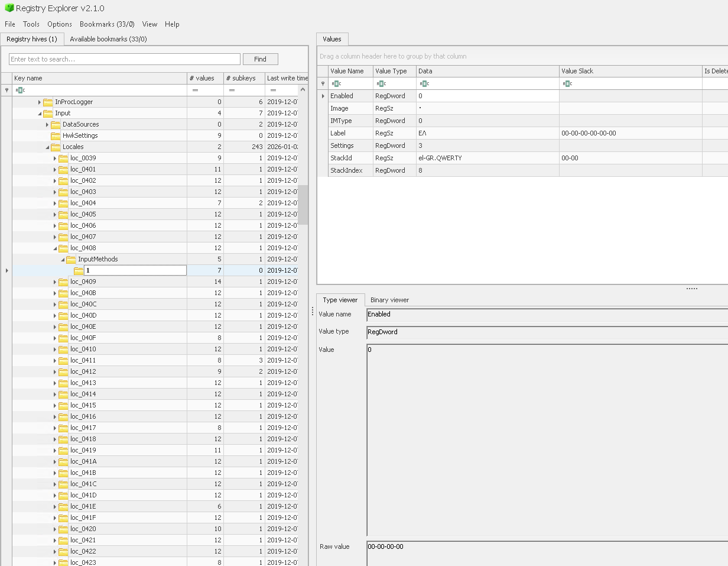Click the folder icon beside subkey 1
The image size is (728, 566).
pyautogui.click(x=79, y=270)
